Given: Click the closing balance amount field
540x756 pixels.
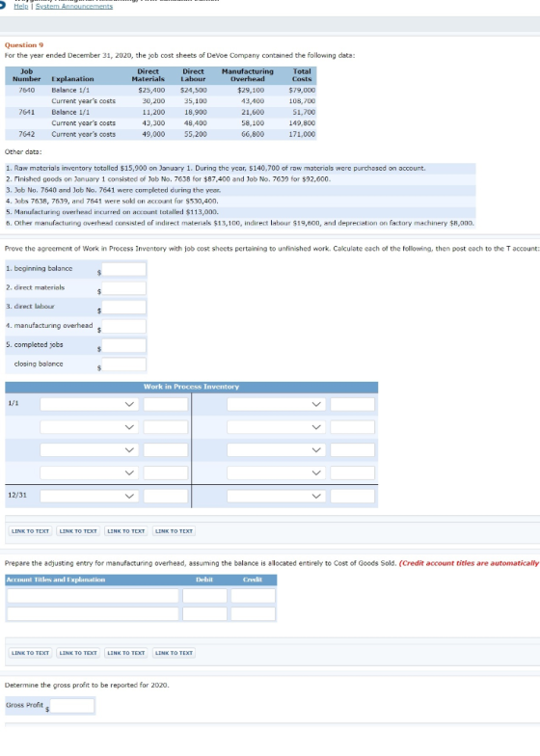Looking at the screenshot, I should point(123,364).
